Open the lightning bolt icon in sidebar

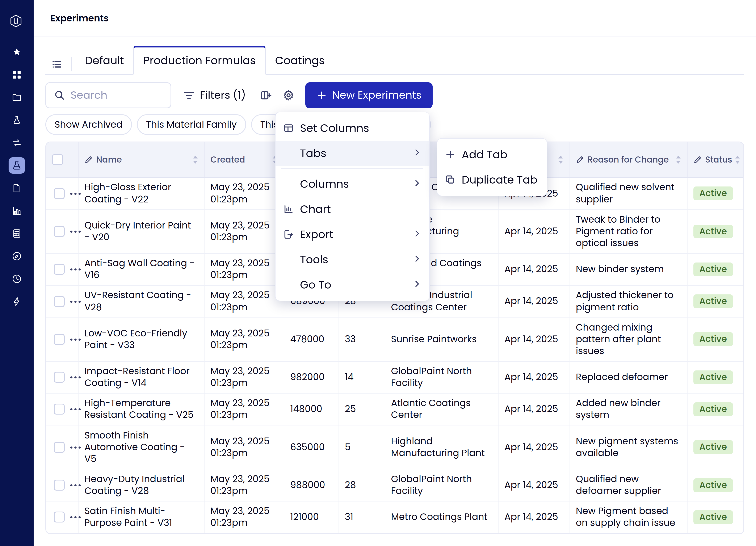[17, 301]
